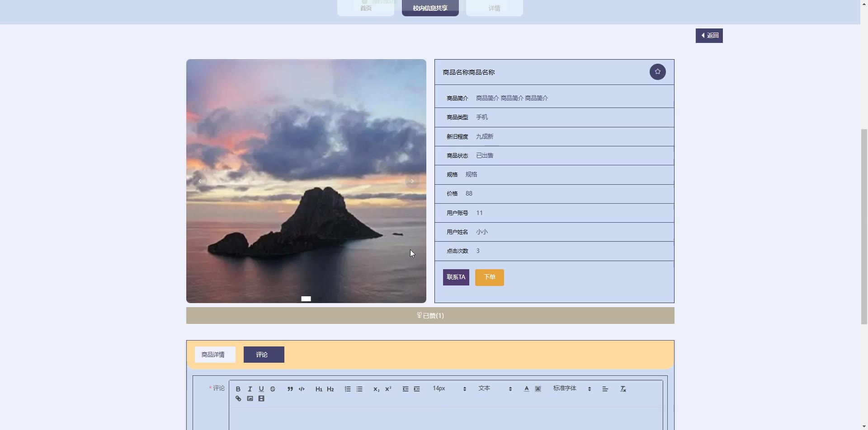Insert a code block in the editor

coord(302,389)
